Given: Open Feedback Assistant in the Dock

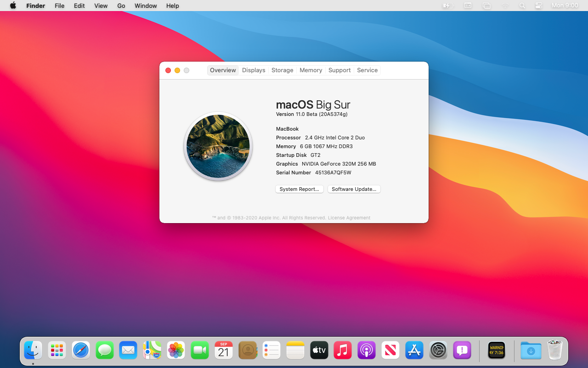Looking at the screenshot, I should click(462, 351).
